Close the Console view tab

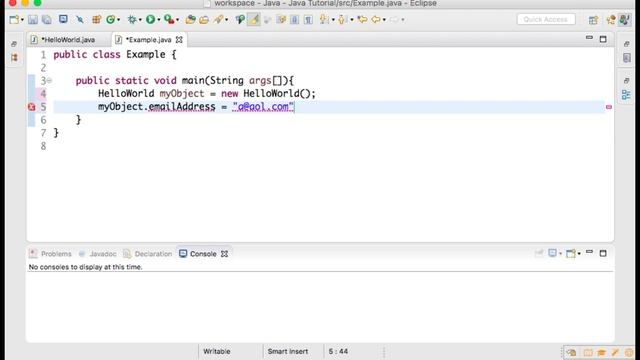224,254
